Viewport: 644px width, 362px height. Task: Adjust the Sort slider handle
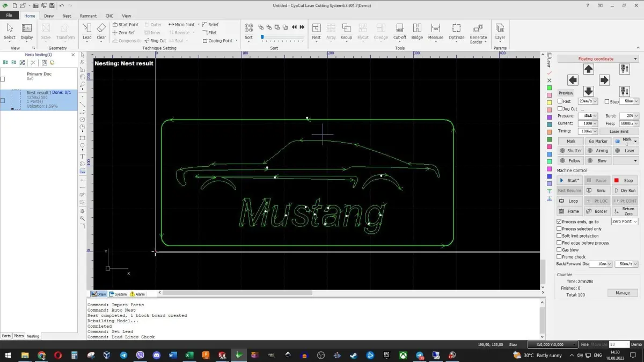262,37
